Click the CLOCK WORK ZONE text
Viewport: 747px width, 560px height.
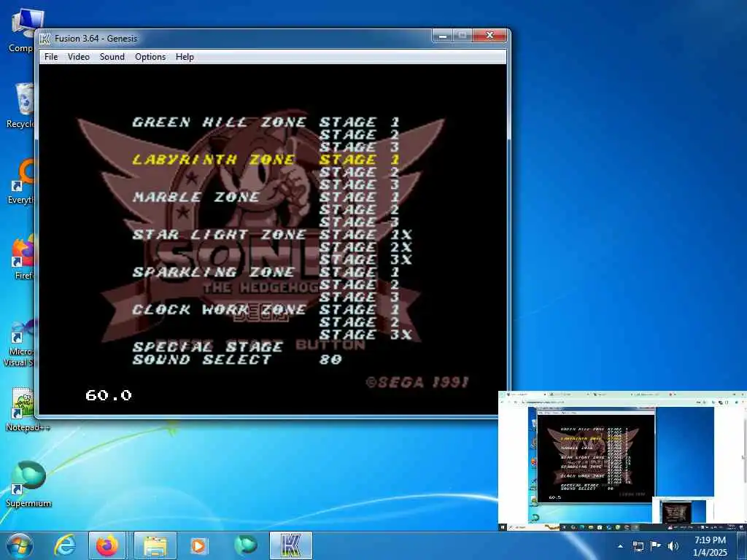coord(219,309)
